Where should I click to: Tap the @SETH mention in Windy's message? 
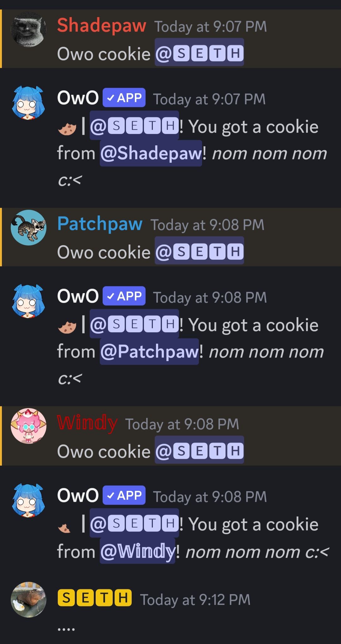point(199,450)
